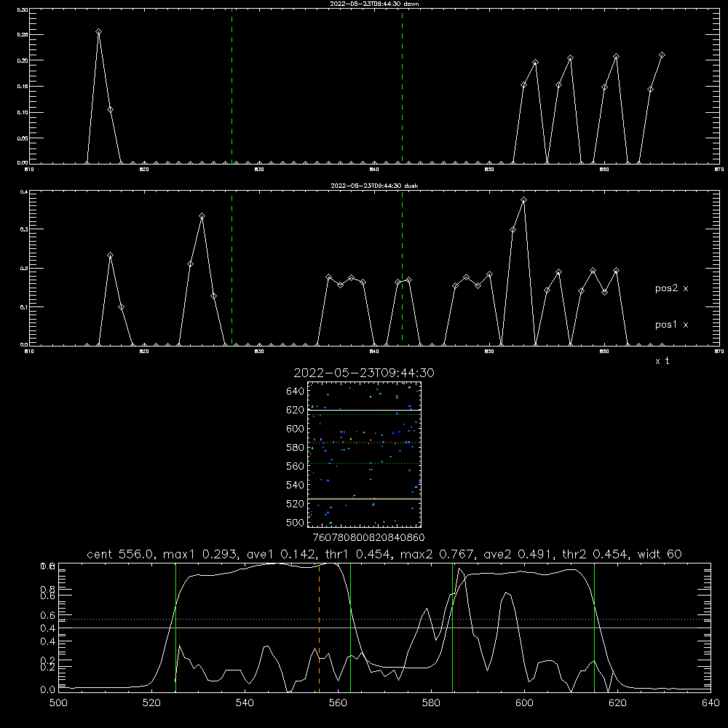Click the '500' x-axis label of bottom plot

58,703
